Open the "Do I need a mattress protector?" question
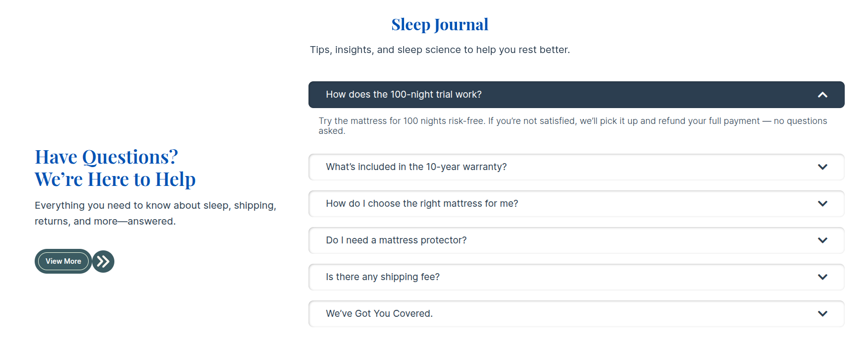The height and width of the screenshot is (352, 868). [396, 240]
